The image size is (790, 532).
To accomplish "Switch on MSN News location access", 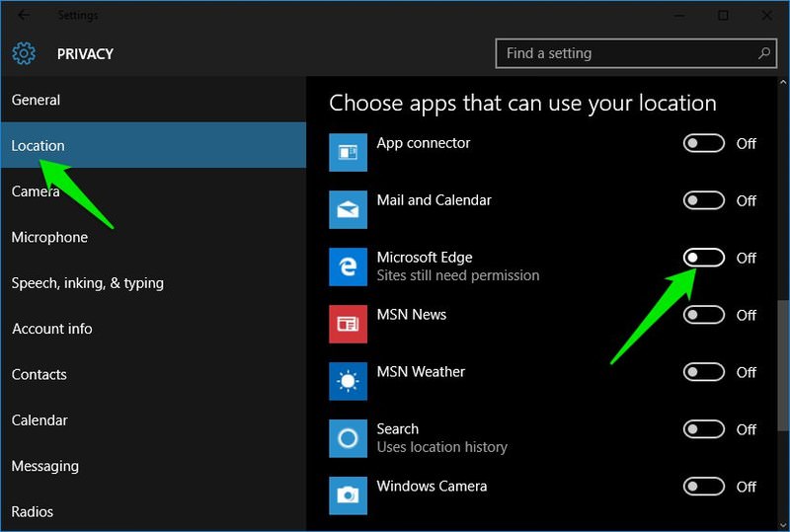I will 703,315.
